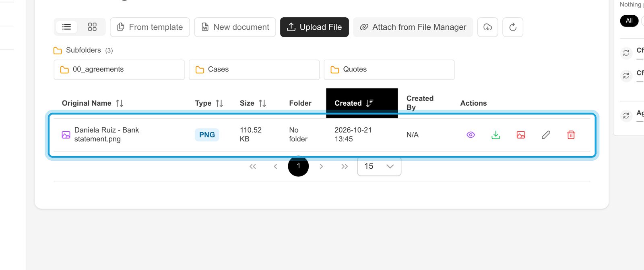The width and height of the screenshot is (644, 270).
Task: Go to last page of results
Action: point(345,166)
